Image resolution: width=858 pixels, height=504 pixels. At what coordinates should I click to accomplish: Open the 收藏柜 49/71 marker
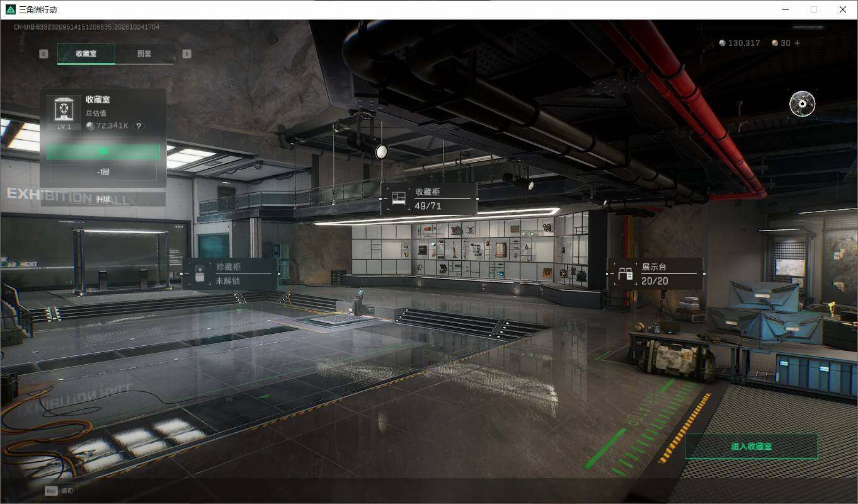coord(429,198)
